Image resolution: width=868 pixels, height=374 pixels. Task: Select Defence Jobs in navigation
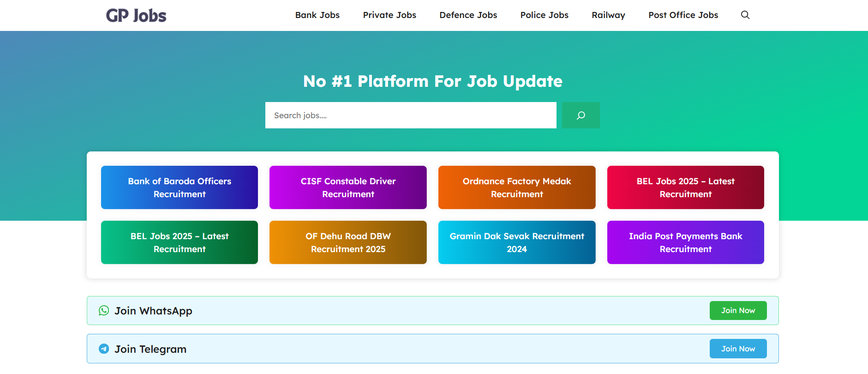(x=468, y=15)
